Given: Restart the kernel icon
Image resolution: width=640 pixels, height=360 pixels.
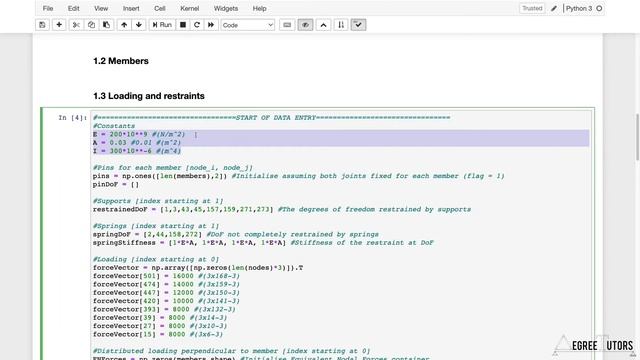Looking at the screenshot, I should tap(197, 25).
